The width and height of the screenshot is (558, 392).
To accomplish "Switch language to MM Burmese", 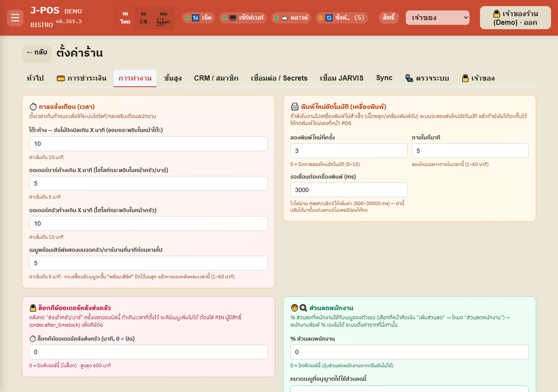I will tap(163, 18).
